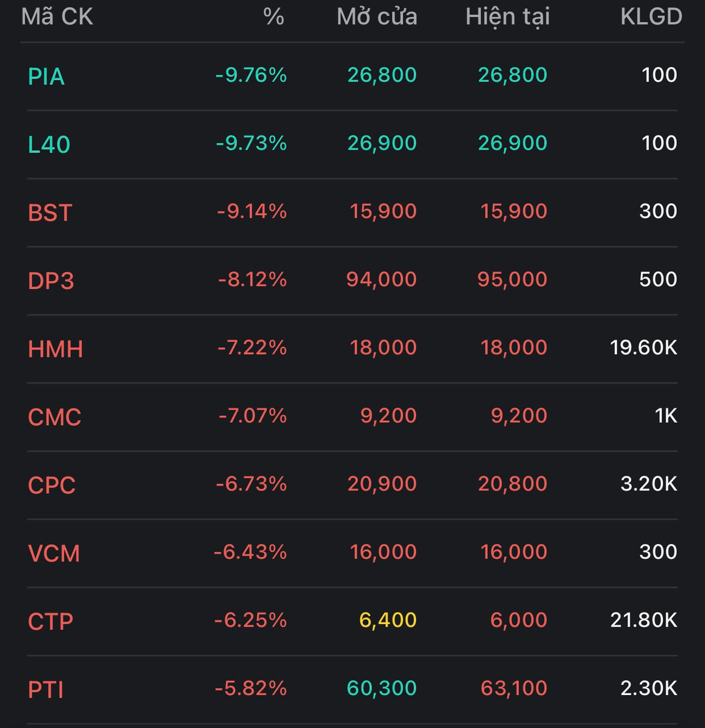Image resolution: width=705 pixels, height=728 pixels.
Task: Open the PIA stock ticker
Action: pos(46,76)
